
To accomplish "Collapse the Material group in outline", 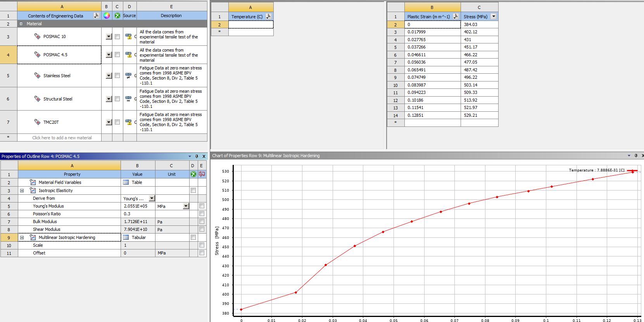I will click(x=21, y=24).
